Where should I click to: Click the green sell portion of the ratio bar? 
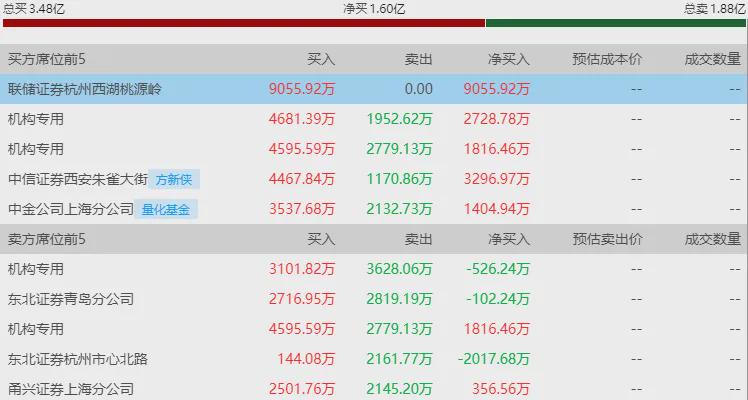tap(615, 23)
